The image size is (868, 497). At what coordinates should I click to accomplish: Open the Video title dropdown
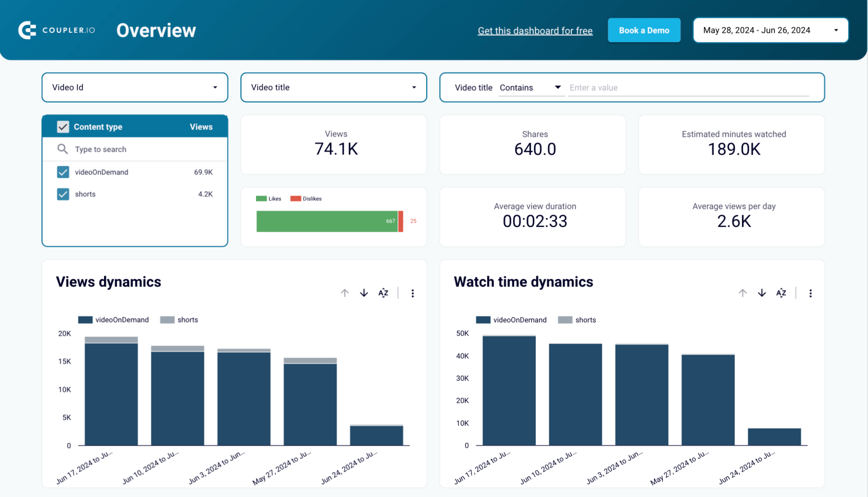point(333,88)
